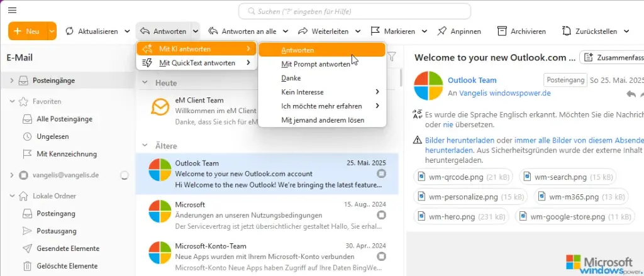The height and width of the screenshot is (276, 644).
Task: Choose Antworten in the AI submenu
Action: pos(322,50)
